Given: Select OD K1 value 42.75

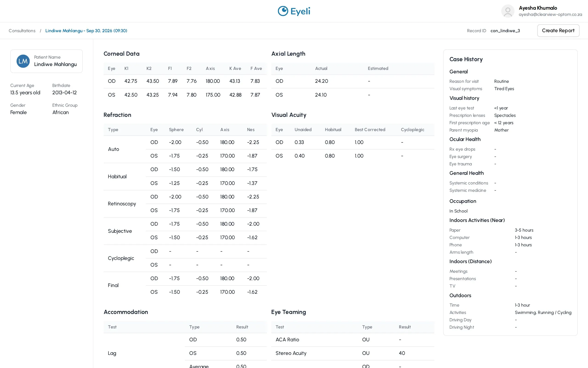Looking at the screenshot, I should [x=131, y=81].
